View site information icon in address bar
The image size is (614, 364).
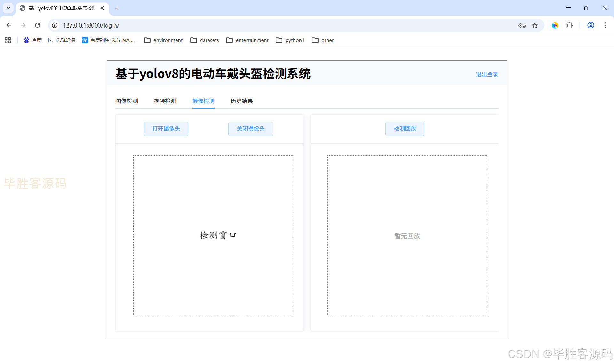click(x=55, y=25)
